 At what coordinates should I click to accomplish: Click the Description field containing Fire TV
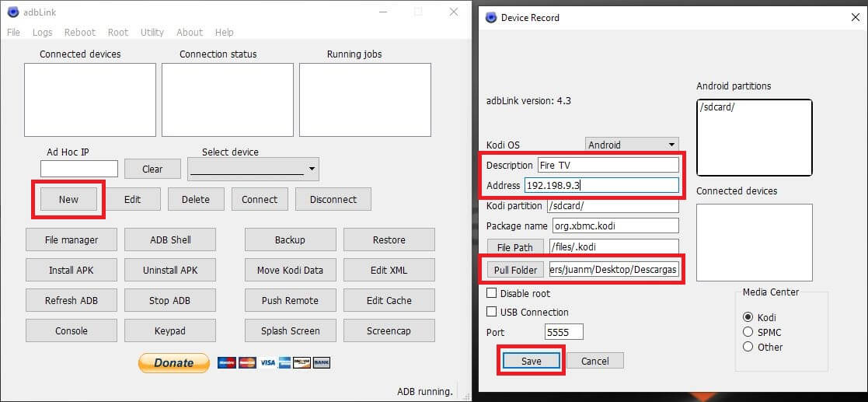pos(608,165)
